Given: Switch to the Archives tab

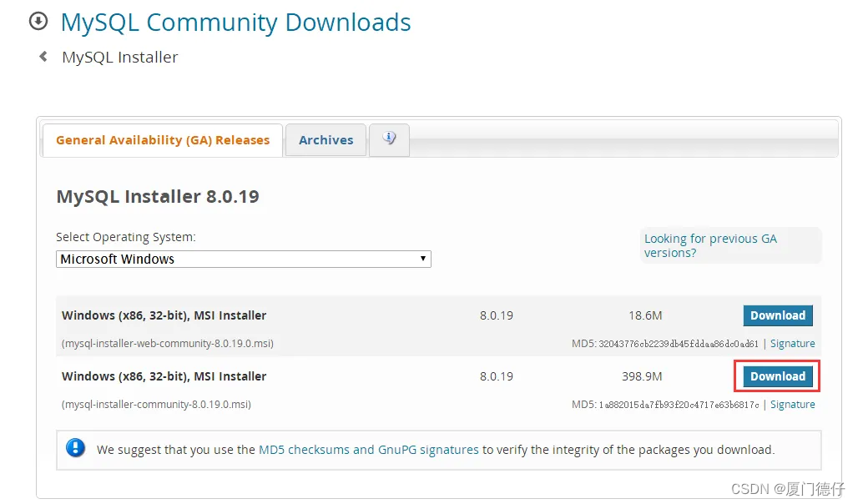Looking at the screenshot, I should point(325,140).
